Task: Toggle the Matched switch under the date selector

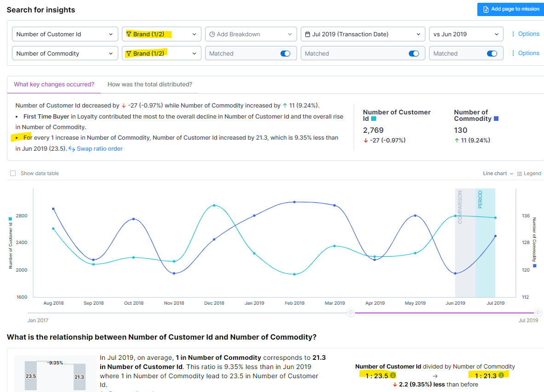Action: click(x=413, y=53)
